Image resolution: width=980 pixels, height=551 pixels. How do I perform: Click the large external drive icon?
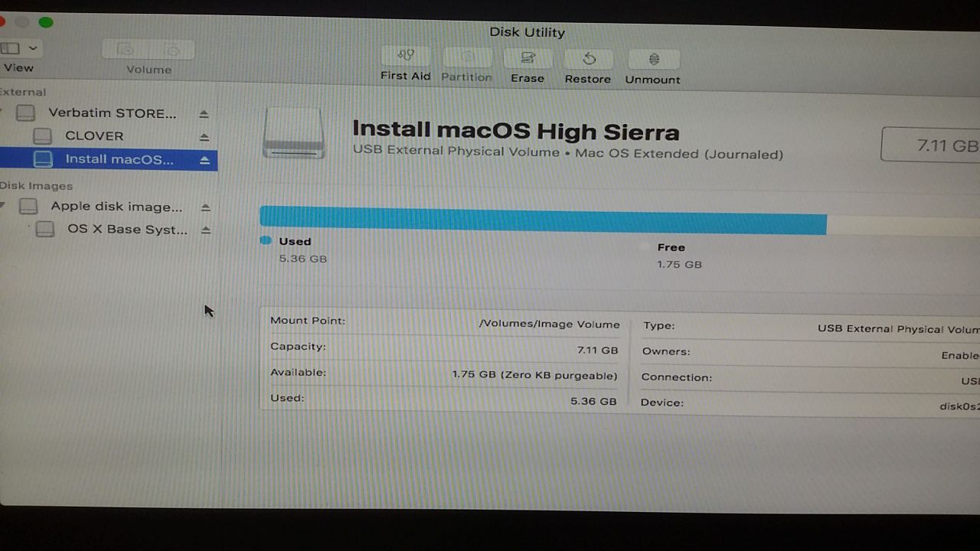(294, 133)
